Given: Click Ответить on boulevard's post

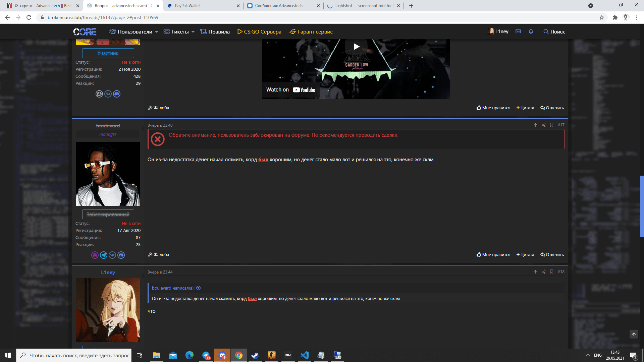Looking at the screenshot, I should [x=552, y=255].
